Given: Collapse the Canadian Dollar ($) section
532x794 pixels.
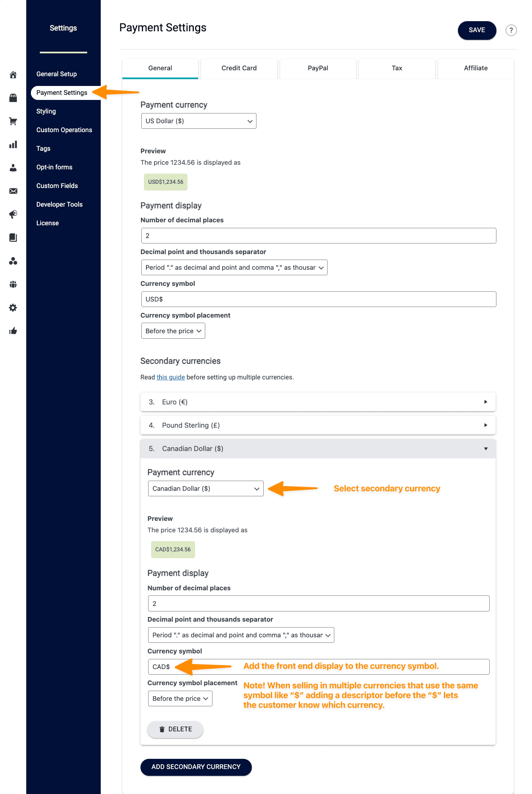Looking at the screenshot, I should click(x=317, y=448).
